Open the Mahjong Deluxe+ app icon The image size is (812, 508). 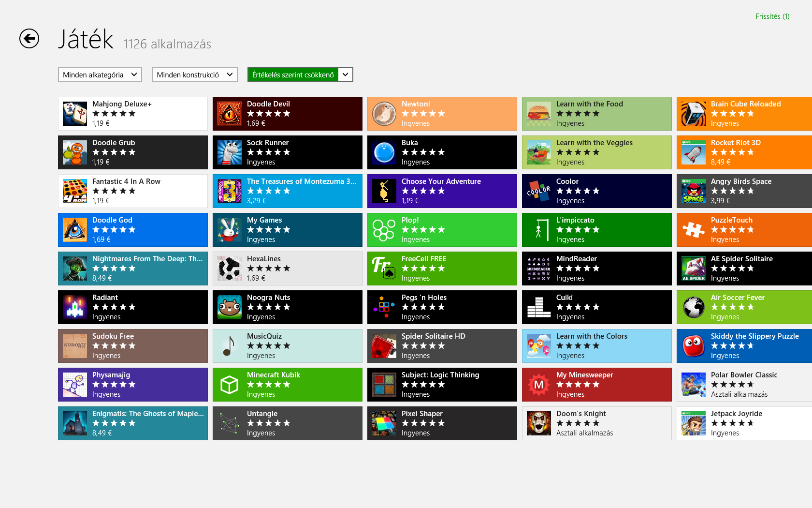tap(75, 114)
